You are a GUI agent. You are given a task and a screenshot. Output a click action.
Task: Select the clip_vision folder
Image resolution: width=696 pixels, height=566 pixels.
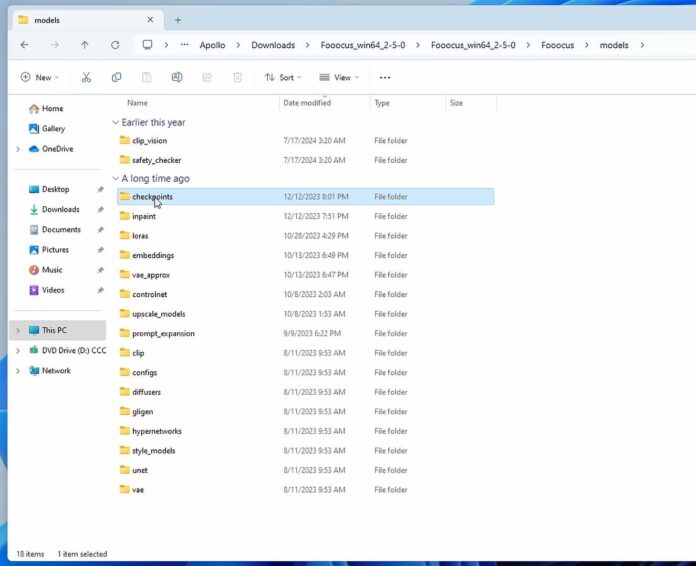[x=305, y=141]
